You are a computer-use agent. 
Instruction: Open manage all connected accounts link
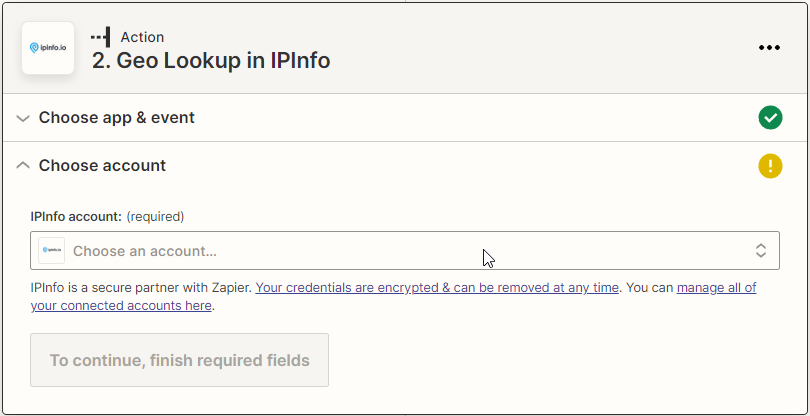click(716, 288)
